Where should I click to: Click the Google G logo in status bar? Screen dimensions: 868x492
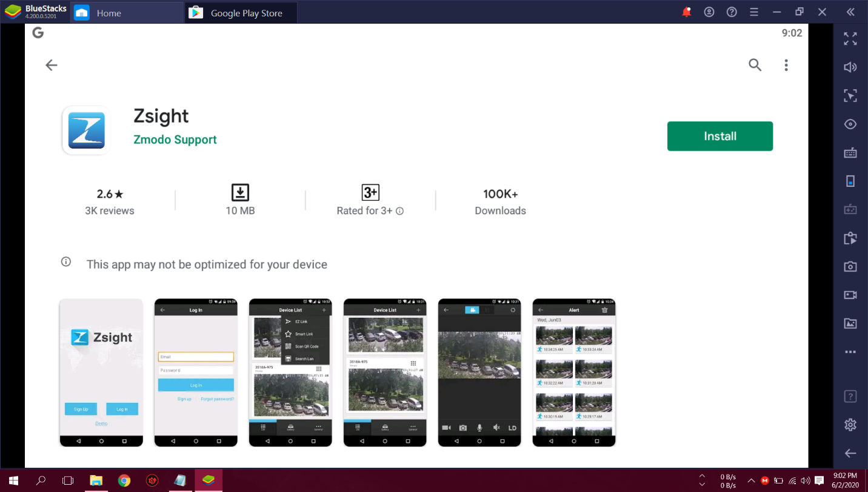click(38, 33)
